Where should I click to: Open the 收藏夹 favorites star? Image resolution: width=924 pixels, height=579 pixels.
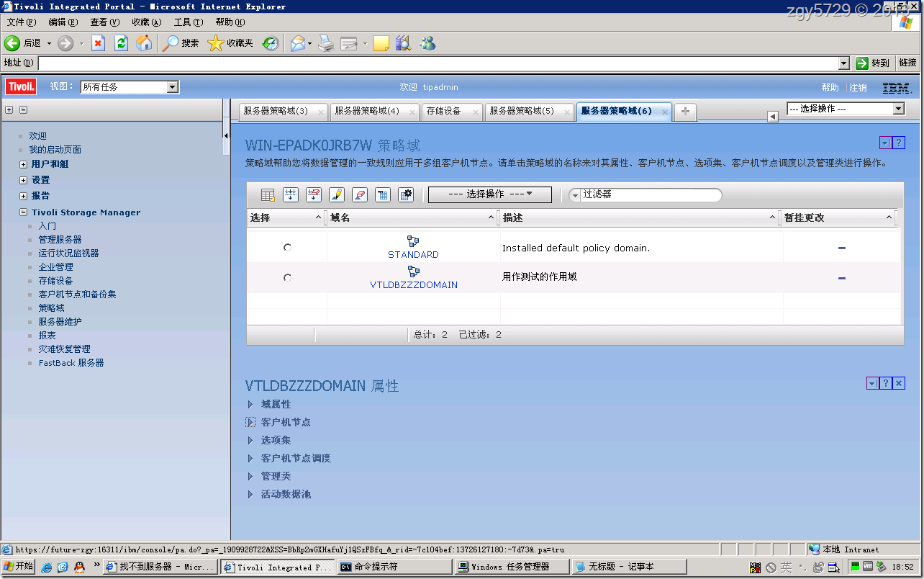tap(230, 43)
